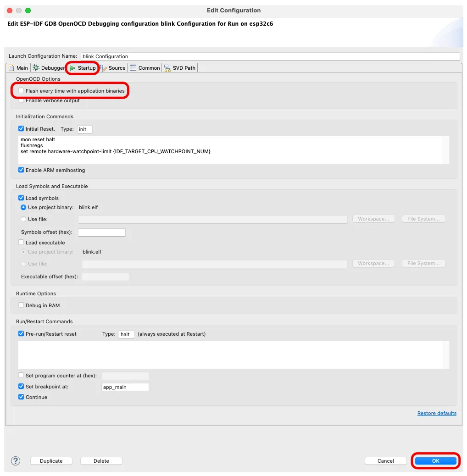Screen dimensions: 467x476
Task: Click OK to save configuration
Action: pos(435,461)
